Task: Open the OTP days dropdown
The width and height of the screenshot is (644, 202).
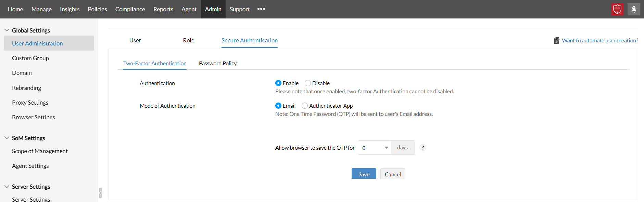Action: coord(375,148)
